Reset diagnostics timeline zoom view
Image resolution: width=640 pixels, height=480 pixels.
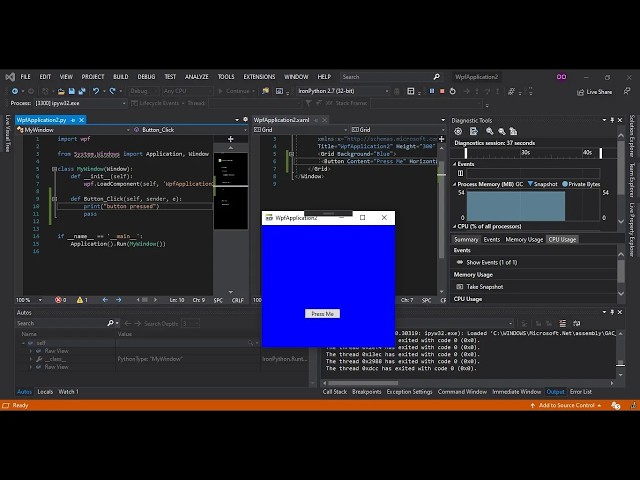pyautogui.click(x=513, y=131)
